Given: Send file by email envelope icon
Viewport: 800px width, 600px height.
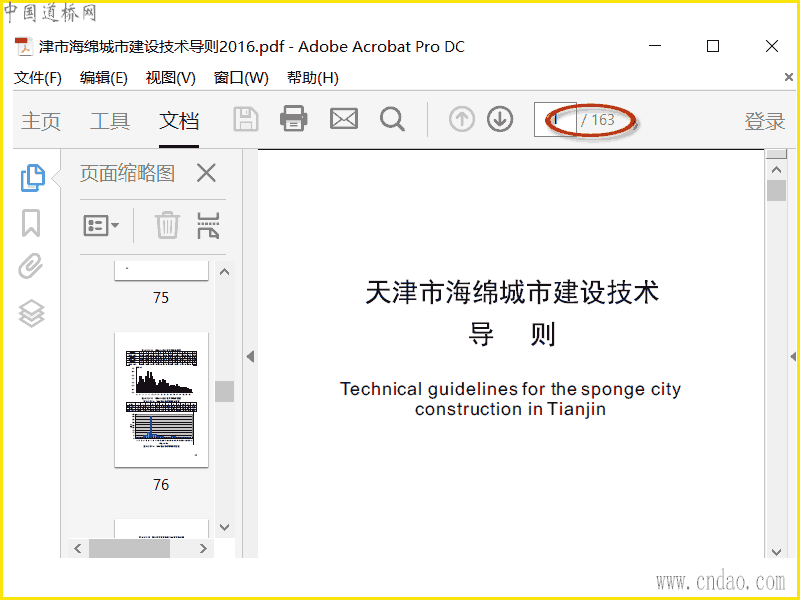Looking at the screenshot, I should click(343, 119).
